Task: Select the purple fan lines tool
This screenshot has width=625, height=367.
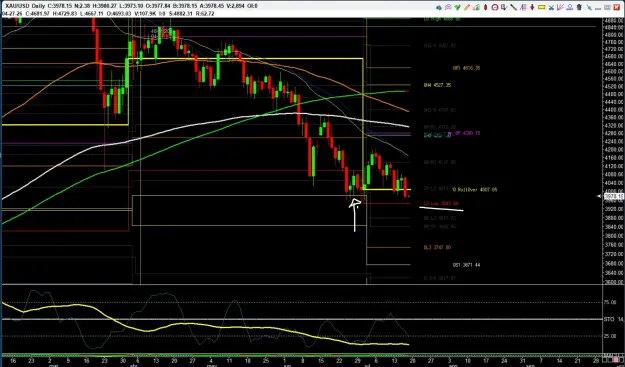Action: coord(560,7)
